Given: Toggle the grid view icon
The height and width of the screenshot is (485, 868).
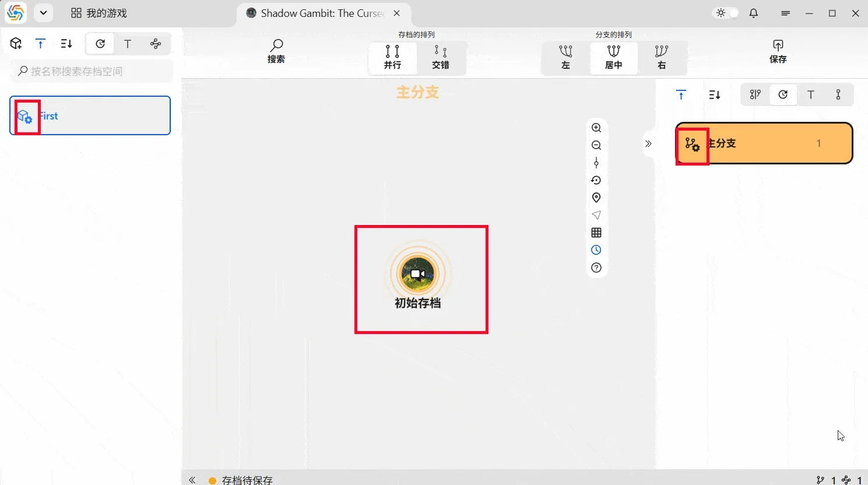Looking at the screenshot, I should (596, 233).
